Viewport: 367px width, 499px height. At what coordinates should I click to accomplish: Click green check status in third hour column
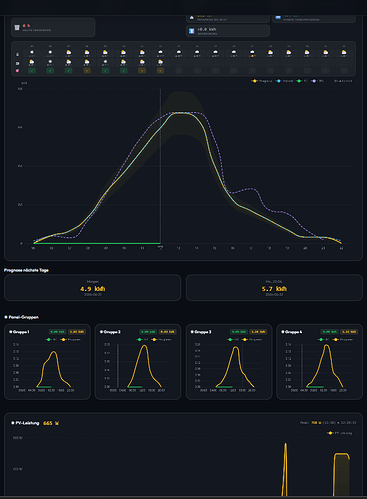coord(69,71)
